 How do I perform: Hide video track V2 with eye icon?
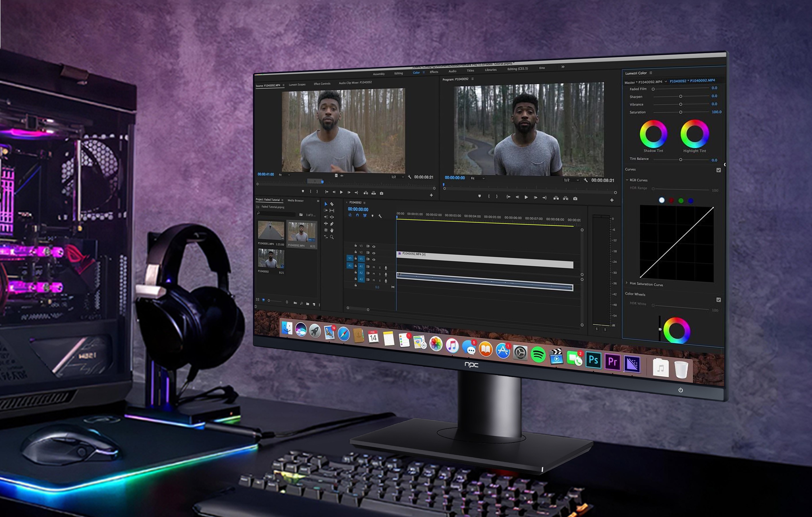[374, 253]
